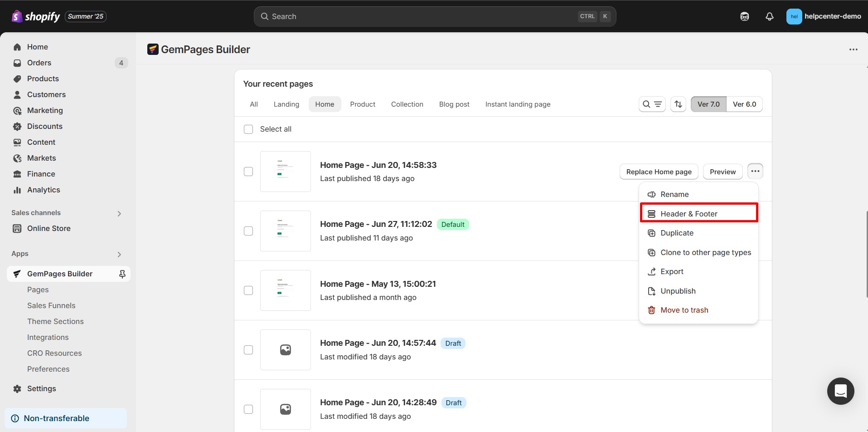This screenshot has width=868, height=432.
Task: Open the chat support bubble icon
Action: click(x=840, y=391)
